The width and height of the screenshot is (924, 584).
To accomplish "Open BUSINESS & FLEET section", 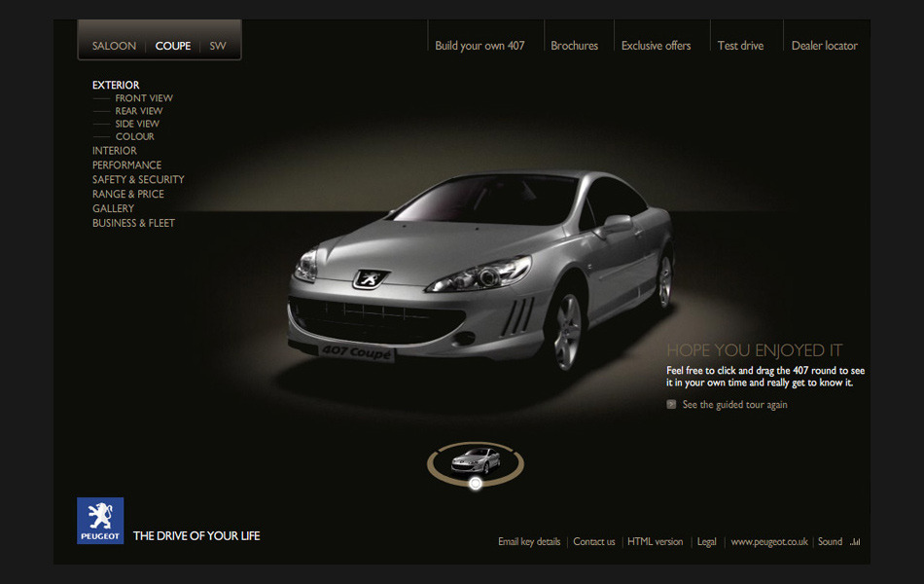I will (x=133, y=223).
